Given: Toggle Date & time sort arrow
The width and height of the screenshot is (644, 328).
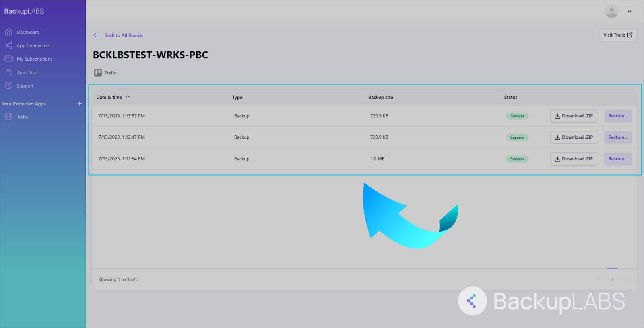Looking at the screenshot, I should pyautogui.click(x=128, y=97).
